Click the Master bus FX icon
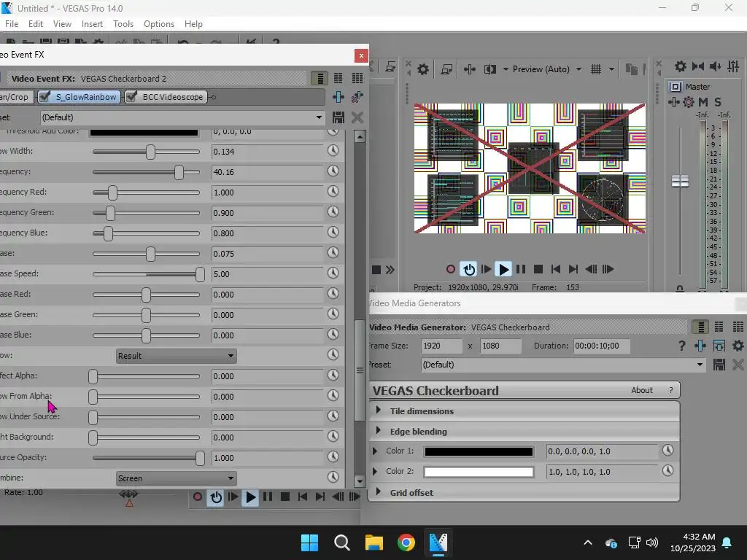 click(673, 102)
